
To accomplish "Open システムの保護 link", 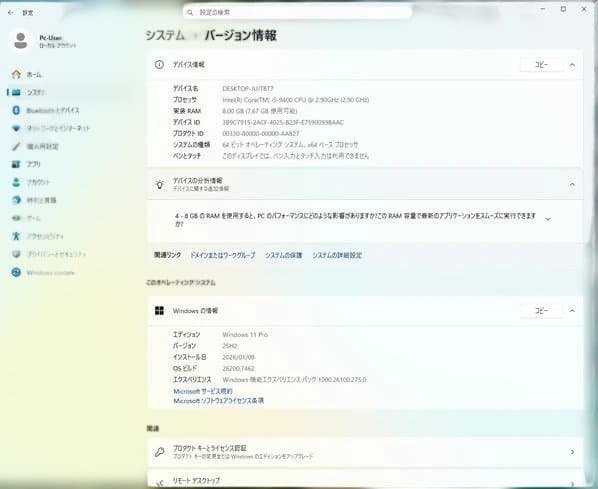I will pos(283,255).
